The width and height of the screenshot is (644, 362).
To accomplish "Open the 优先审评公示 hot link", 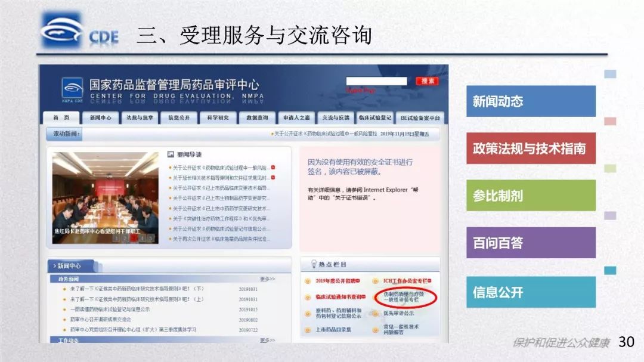I will pyautogui.click(x=398, y=314).
